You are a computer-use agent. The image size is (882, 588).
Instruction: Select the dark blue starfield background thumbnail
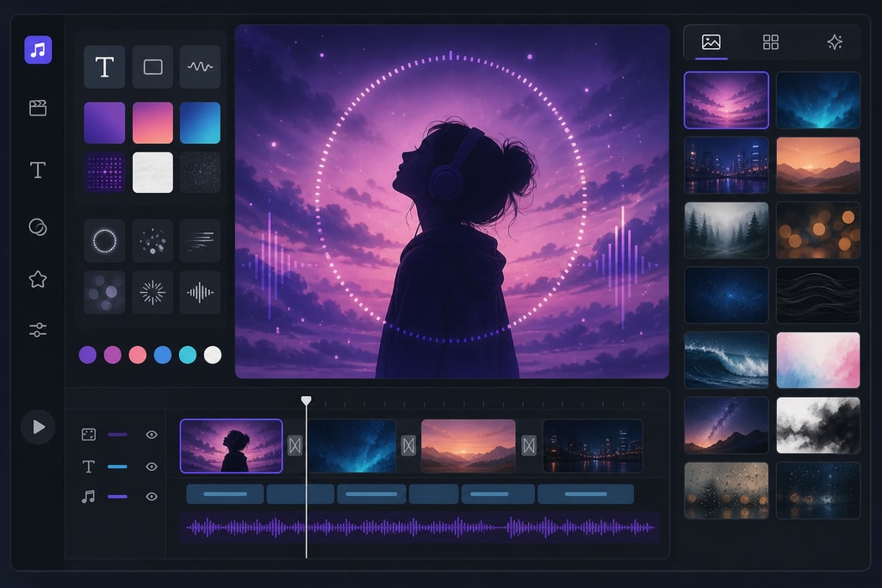[x=726, y=295]
